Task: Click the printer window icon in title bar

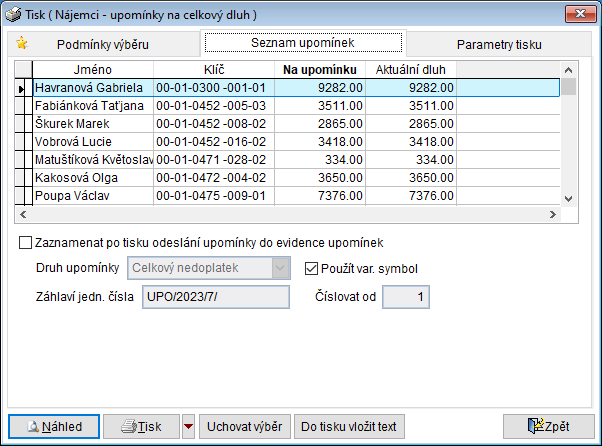Action: (13, 13)
